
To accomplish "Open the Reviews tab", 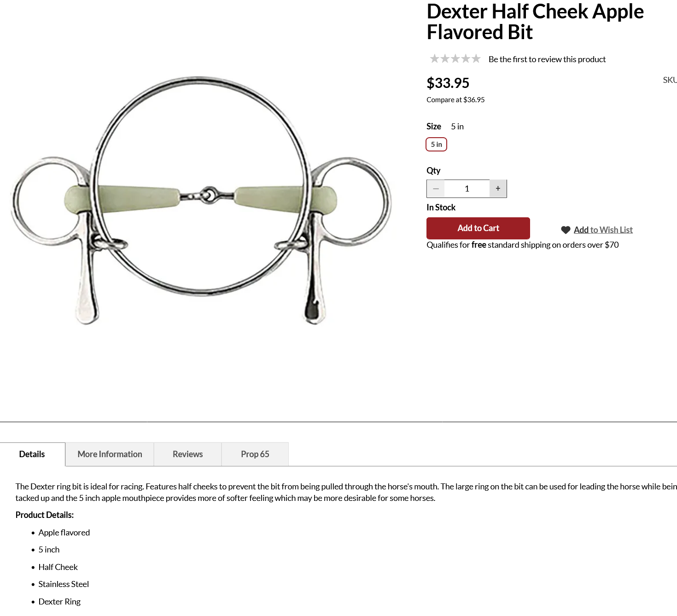I will coord(187,454).
